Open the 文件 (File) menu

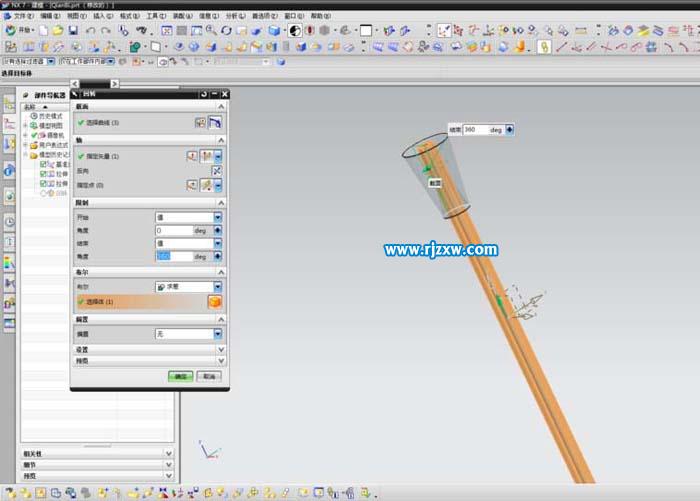[23, 16]
